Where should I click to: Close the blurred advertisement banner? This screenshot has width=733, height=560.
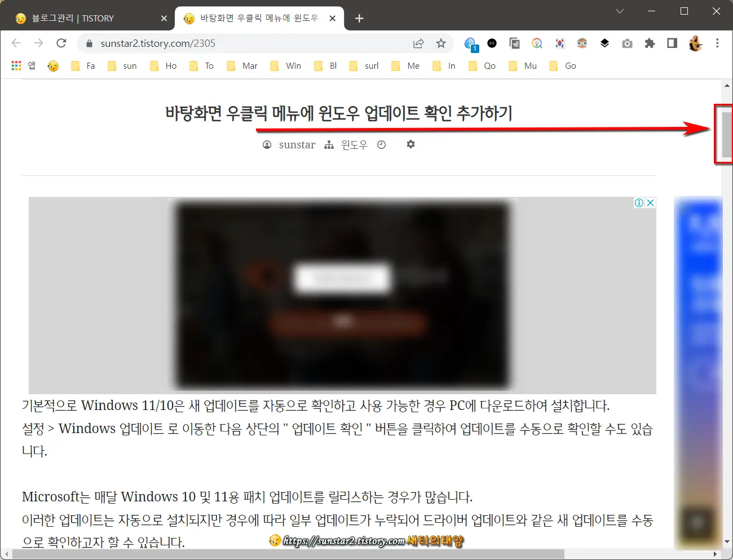click(x=651, y=202)
